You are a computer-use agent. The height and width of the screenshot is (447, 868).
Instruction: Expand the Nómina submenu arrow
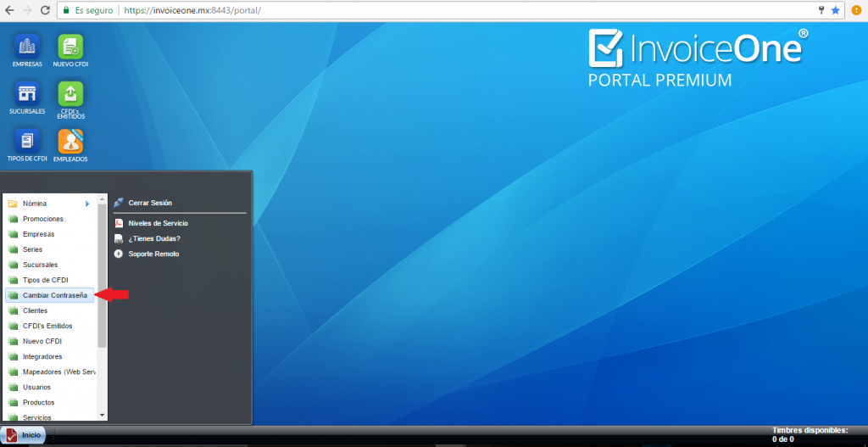tap(87, 204)
